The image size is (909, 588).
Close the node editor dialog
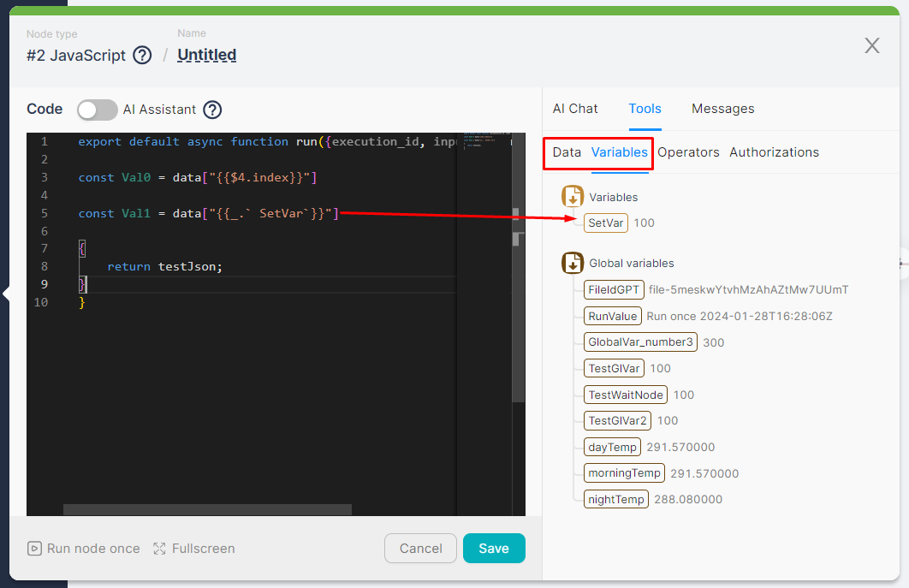[871, 45]
